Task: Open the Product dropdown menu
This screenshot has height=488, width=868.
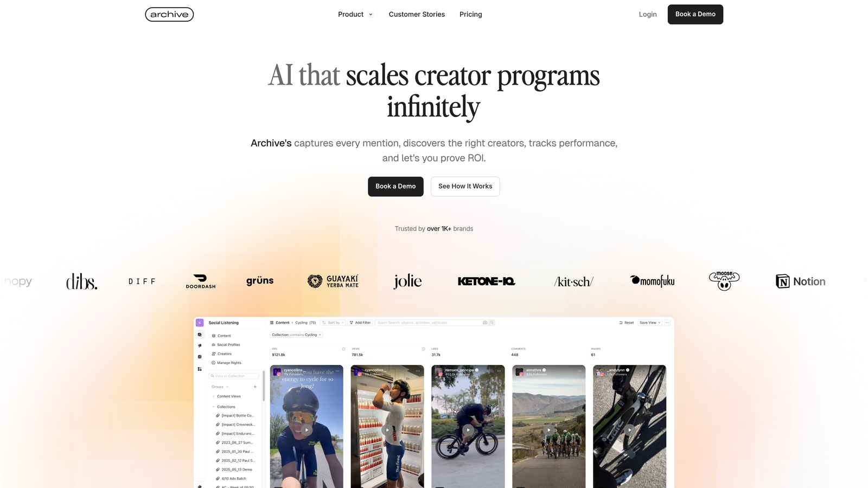Action: coord(355,15)
